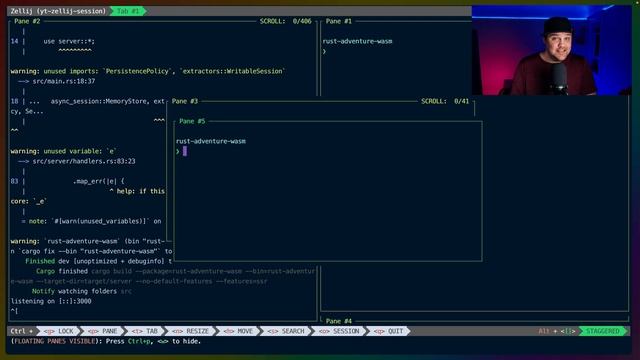Click the FLOATING PANES VISIBLE hint text
Viewport: 640px width, 360px height.
(55, 341)
